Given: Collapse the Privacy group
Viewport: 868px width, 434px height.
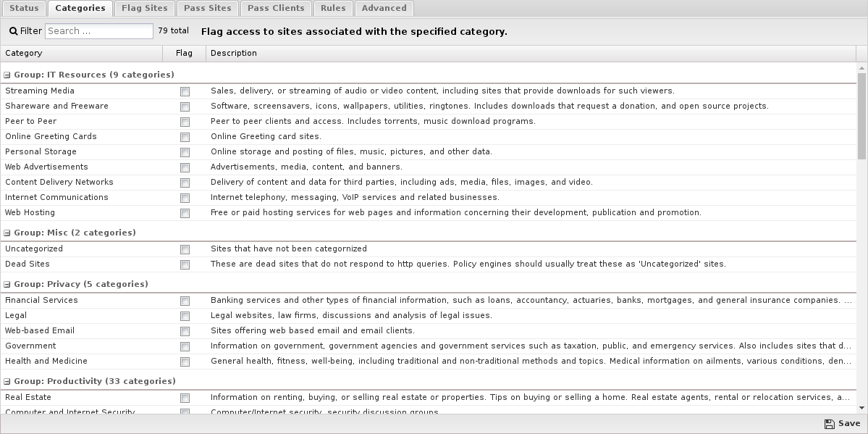Looking at the screenshot, I should [7, 284].
